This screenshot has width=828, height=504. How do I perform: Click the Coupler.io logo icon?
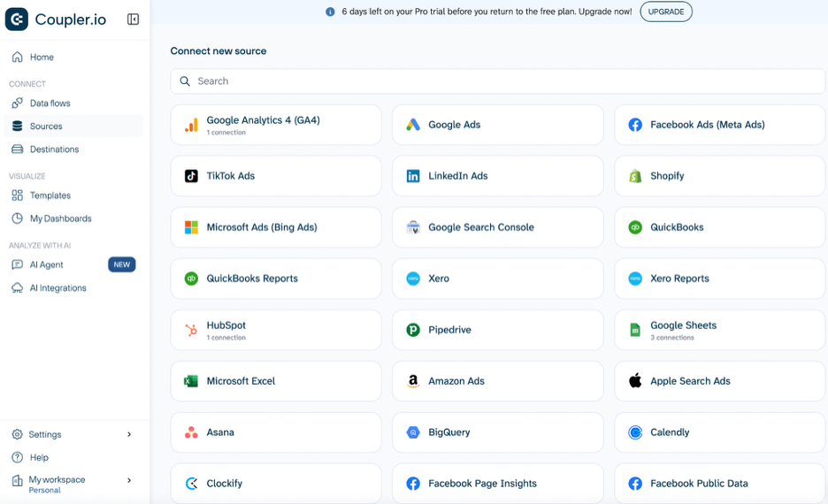(17, 19)
